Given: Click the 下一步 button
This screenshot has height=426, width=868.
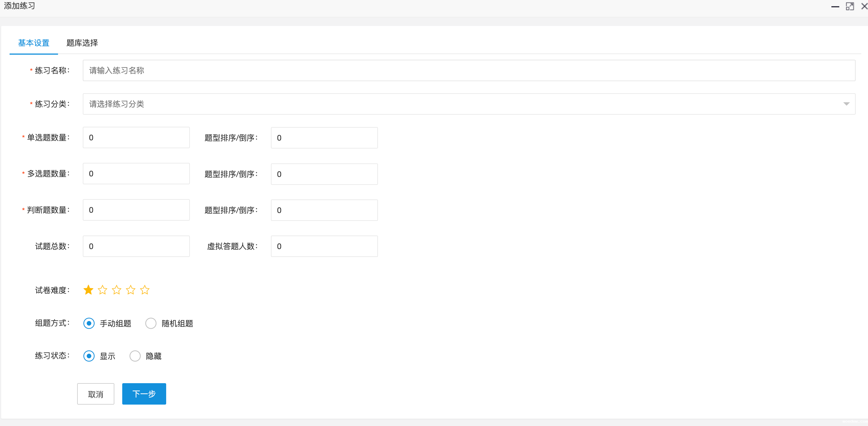Looking at the screenshot, I should [144, 394].
